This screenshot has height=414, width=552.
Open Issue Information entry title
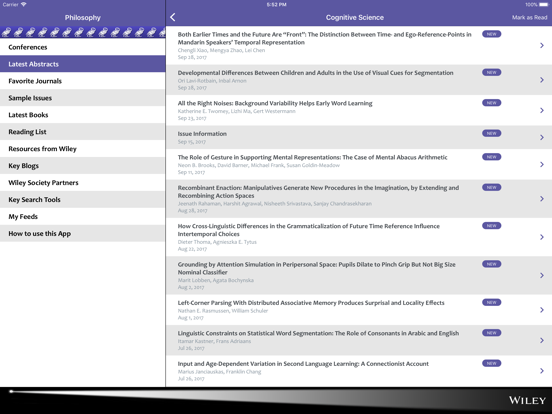click(x=202, y=134)
